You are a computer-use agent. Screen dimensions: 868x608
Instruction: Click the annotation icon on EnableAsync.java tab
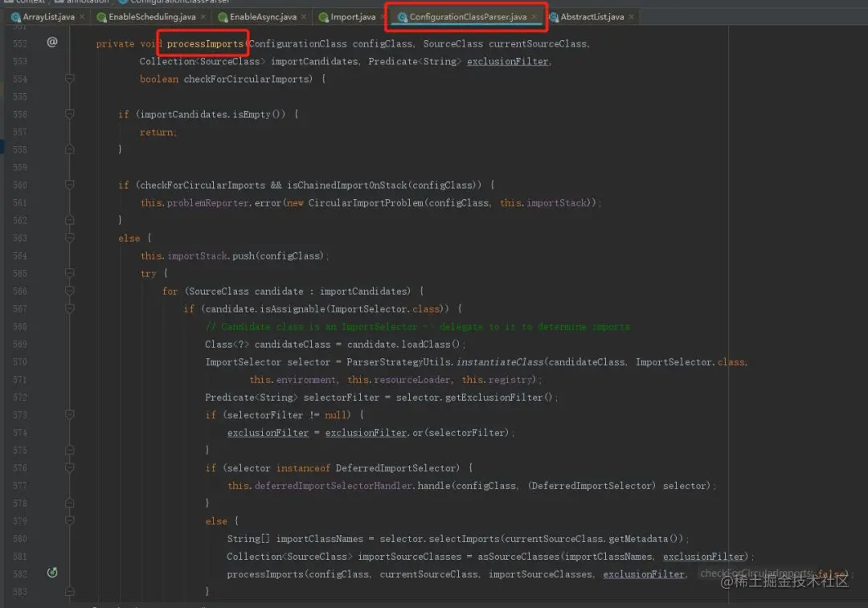click(223, 17)
